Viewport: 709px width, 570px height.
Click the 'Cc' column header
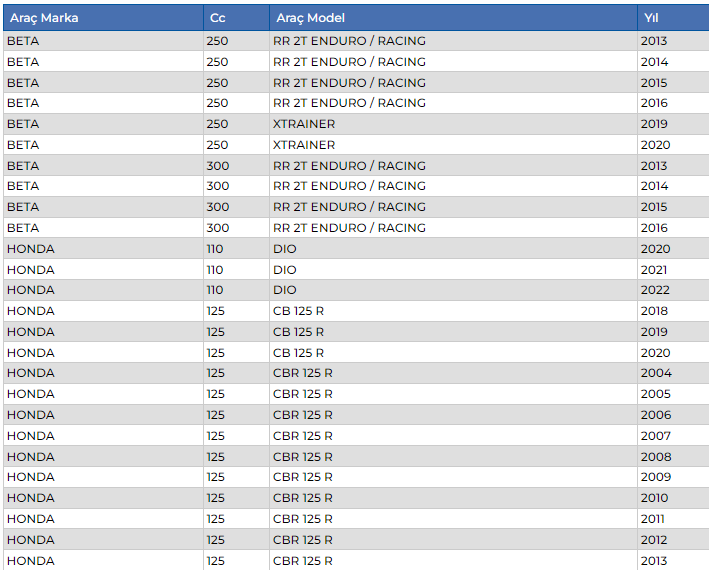click(218, 18)
